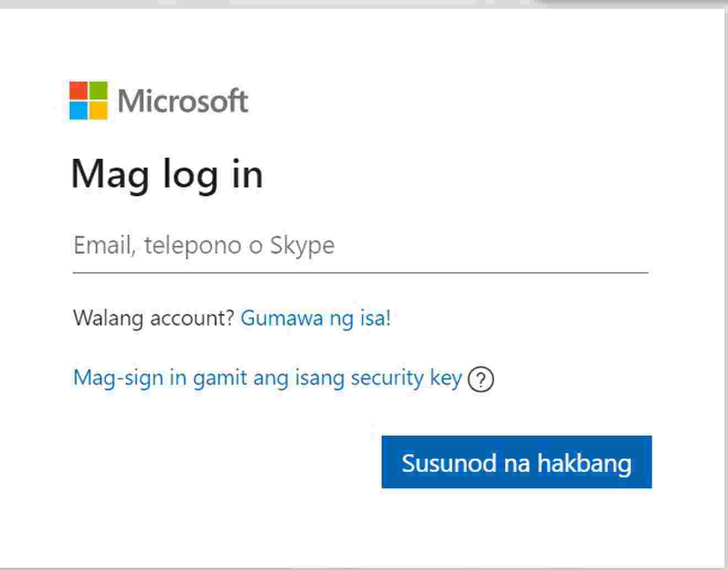Create a new account via the blue link
The image size is (728, 570).
pos(315,318)
